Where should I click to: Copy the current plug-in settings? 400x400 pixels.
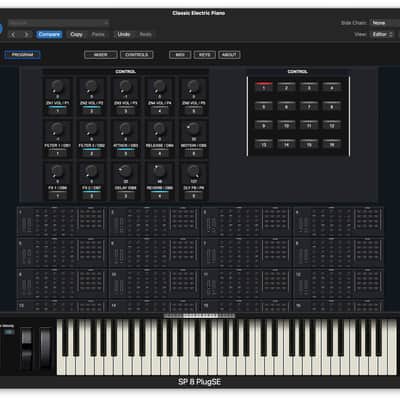(x=76, y=34)
